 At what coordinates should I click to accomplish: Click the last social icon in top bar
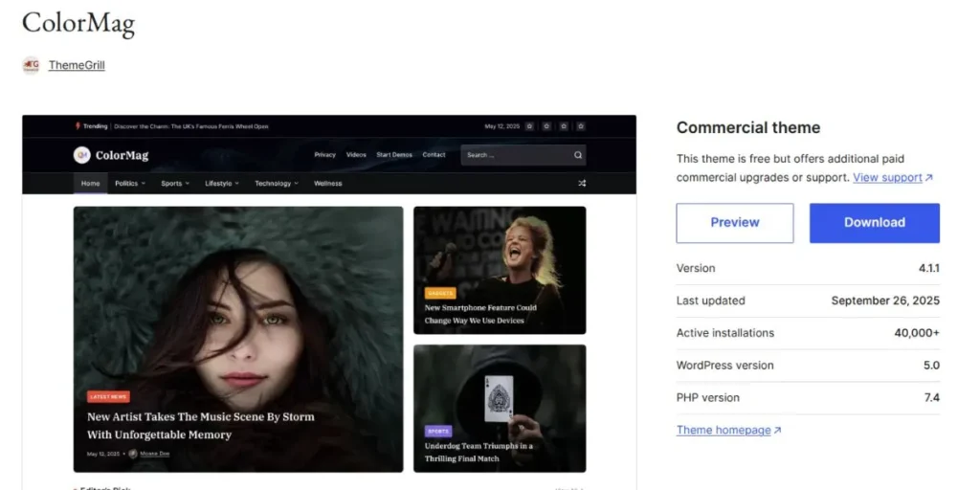[581, 126]
